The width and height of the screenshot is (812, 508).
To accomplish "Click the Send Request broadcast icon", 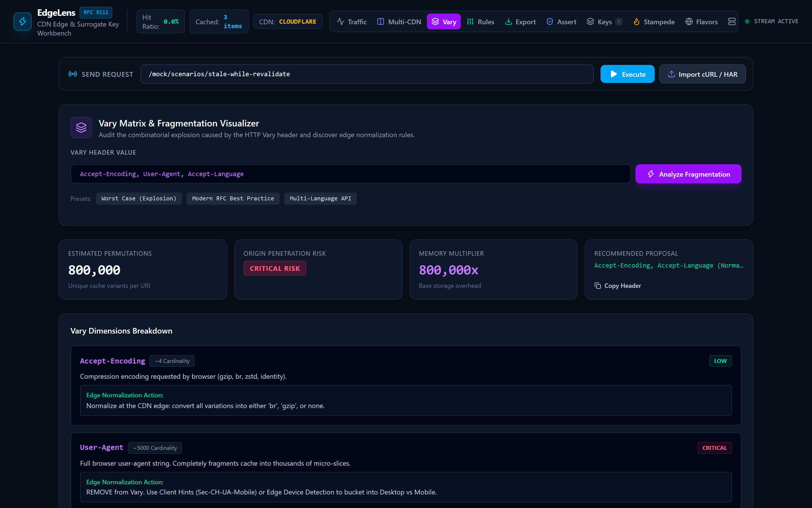I will 73,74.
